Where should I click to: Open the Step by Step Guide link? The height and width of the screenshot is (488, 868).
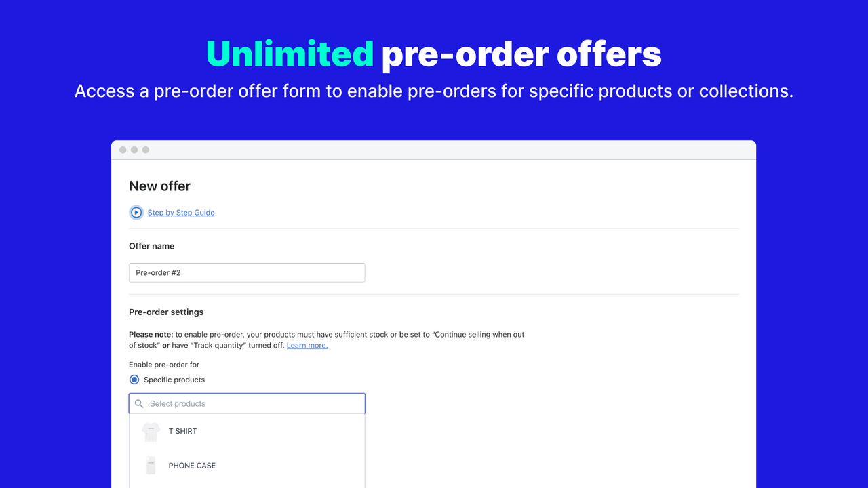181,213
